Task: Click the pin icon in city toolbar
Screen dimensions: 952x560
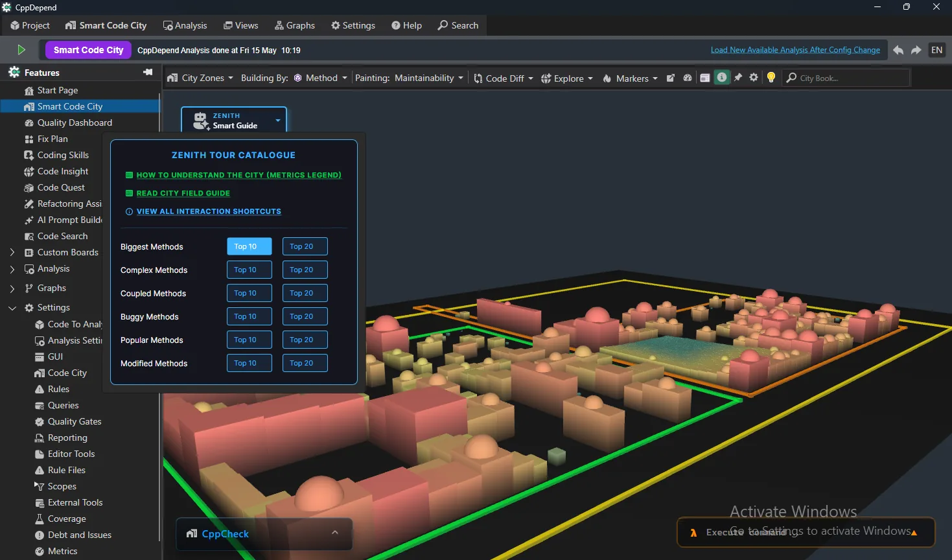Action: pyautogui.click(x=738, y=78)
